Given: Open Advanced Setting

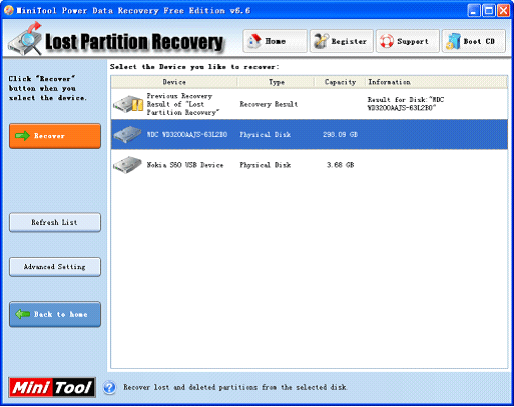Looking at the screenshot, I should tap(55, 267).
